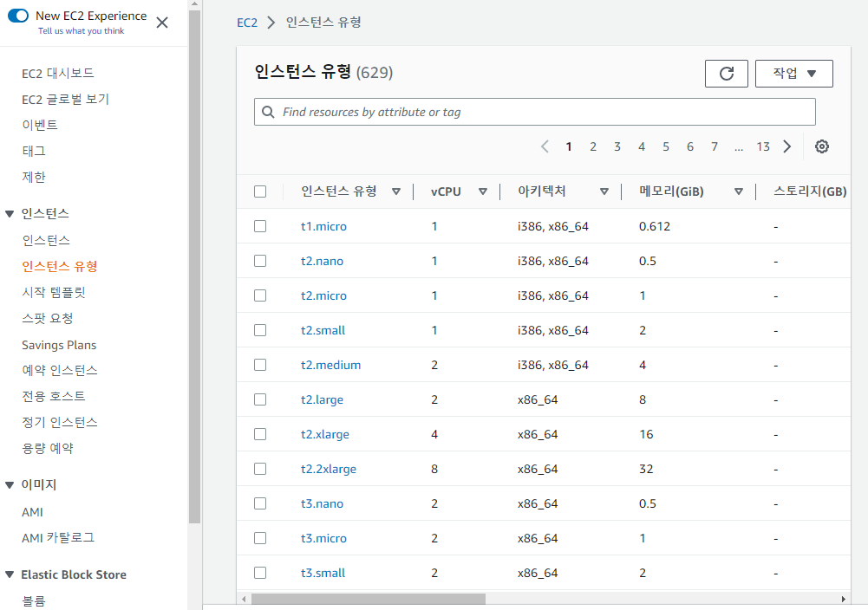Sort by 아키텍처 column arrow
868x610 pixels.
604,191
